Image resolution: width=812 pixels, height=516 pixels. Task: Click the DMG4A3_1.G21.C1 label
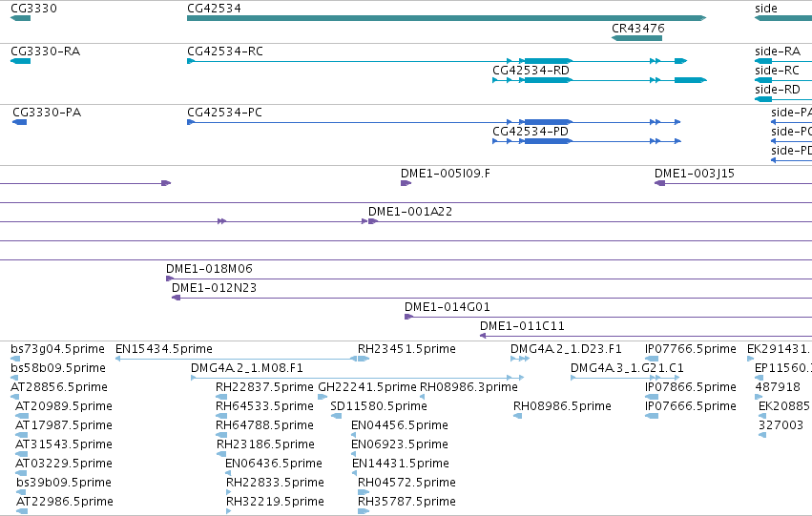coord(627,368)
